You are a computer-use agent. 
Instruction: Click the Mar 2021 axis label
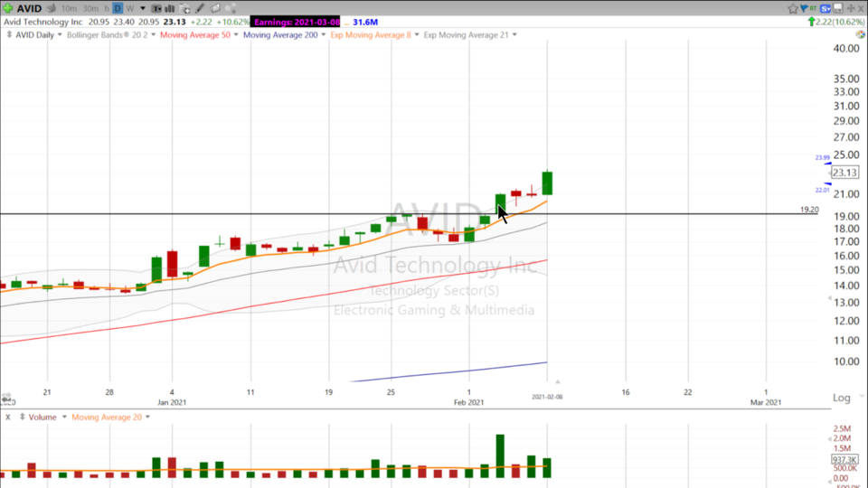[x=766, y=402]
